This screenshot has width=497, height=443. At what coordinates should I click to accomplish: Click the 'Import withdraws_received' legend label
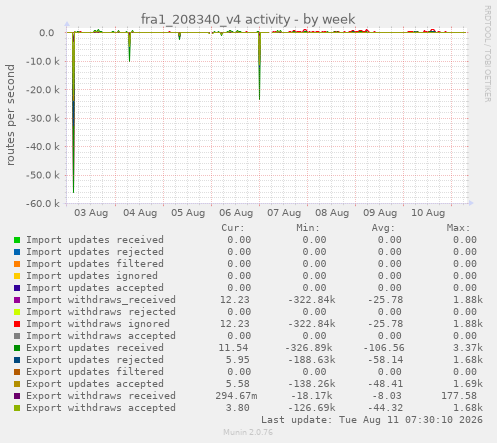(101, 300)
